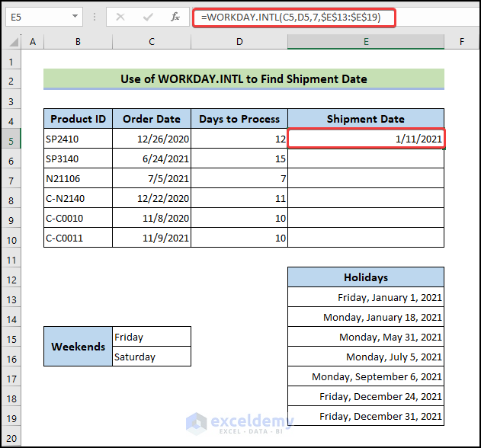Image resolution: width=481 pixels, height=448 pixels.
Task: Select cell containing N21106
Action: pyautogui.click(x=78, y=178)
